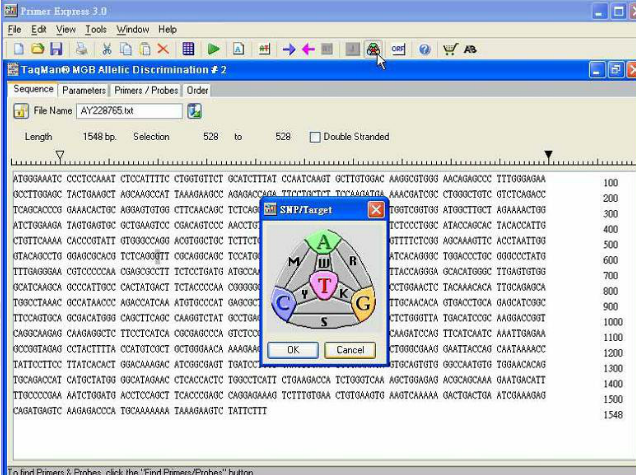Image resolution: width=636 pixels, height=475 pixels.
Task: Click the blue question mark Help icon
Action: (424, 49)
